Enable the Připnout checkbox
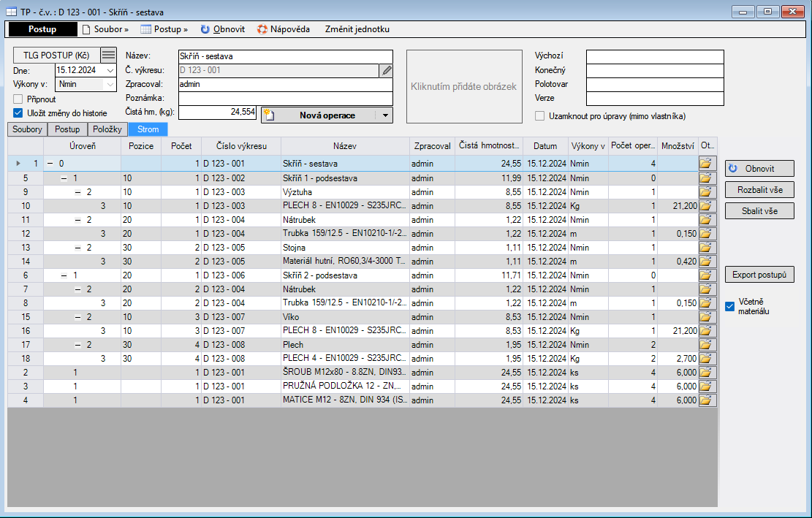 [x=18, y=99]
